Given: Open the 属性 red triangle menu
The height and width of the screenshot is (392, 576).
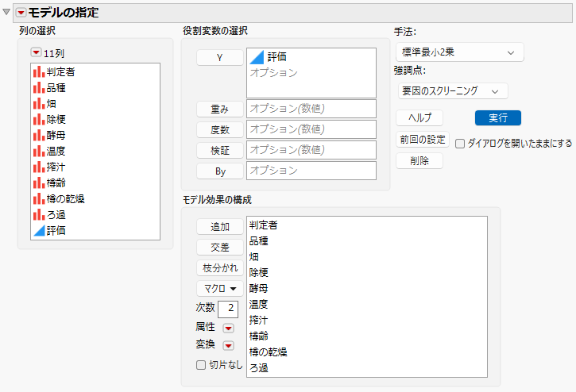Looking at the screenshot, I should tap(228, 328).
